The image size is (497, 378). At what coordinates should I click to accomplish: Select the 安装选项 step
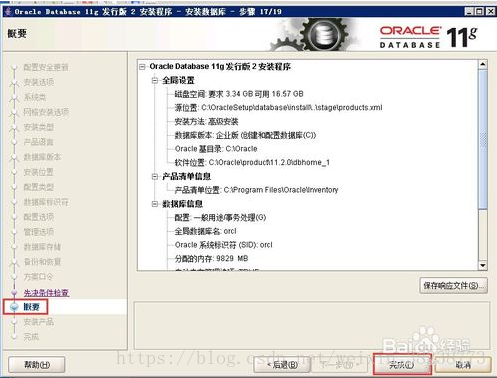click(38, 82)
